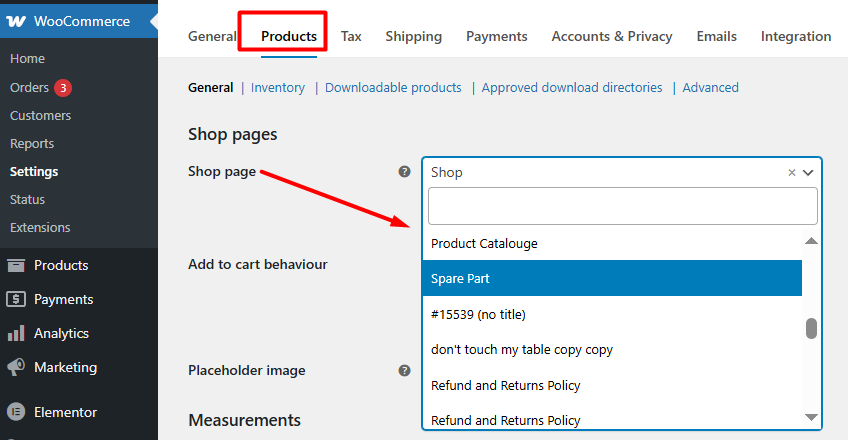Open the Products sidebar menu label
The height and width of the screenshot is (440, 848).
[x=61, y=265]
